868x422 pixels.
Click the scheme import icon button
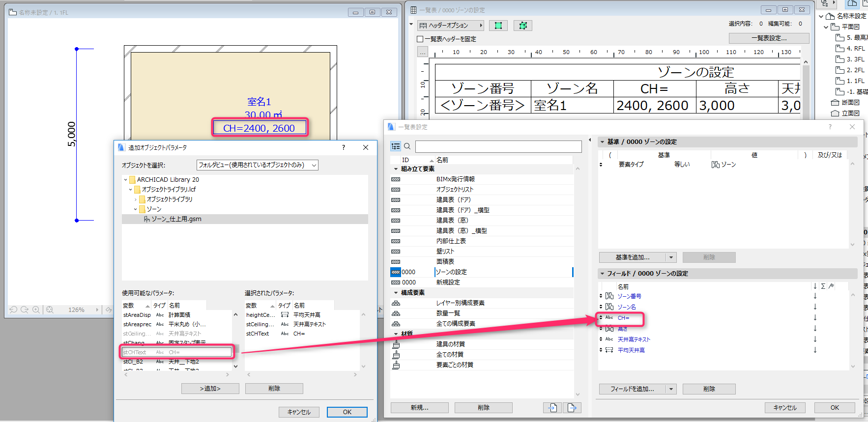552,408
